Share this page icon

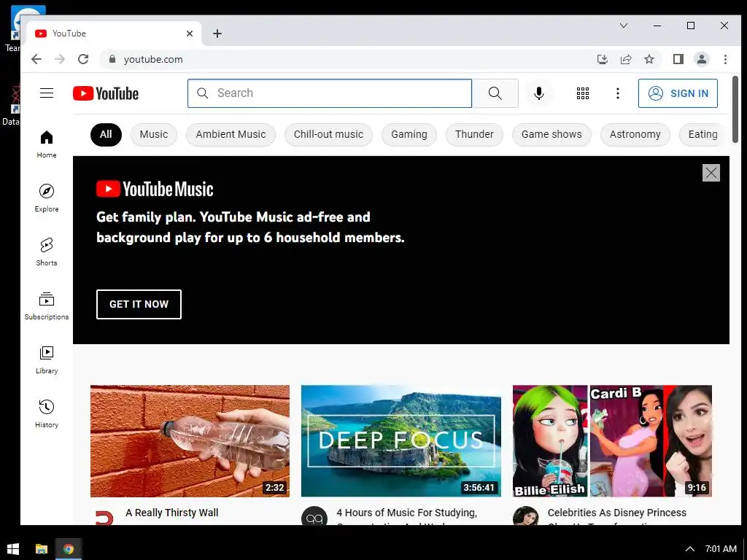click(x=625, y=59)
